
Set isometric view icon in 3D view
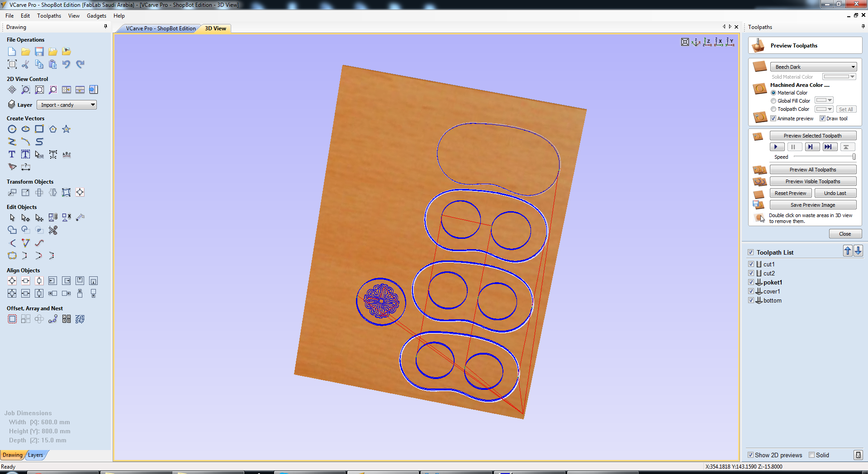click(x=696, y=42)
